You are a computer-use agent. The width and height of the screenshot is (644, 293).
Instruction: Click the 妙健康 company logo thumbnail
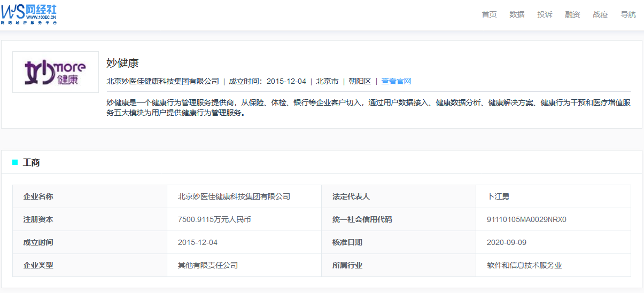(56, 72)
